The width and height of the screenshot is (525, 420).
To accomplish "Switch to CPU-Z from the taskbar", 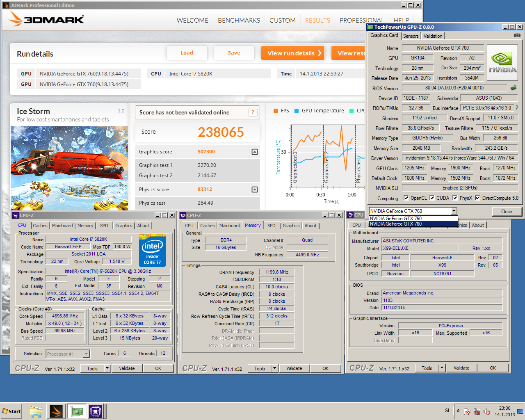I will click(x=96, y=411).
